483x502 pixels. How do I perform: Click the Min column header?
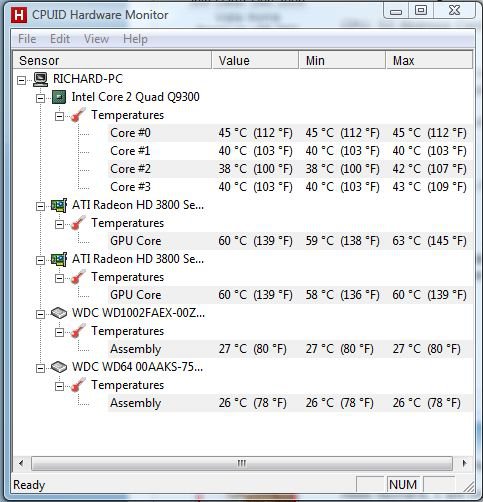point(342,60)
